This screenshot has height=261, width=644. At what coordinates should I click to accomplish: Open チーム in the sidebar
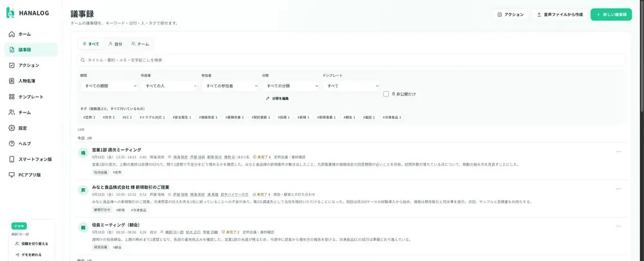[x=31, y=113]
